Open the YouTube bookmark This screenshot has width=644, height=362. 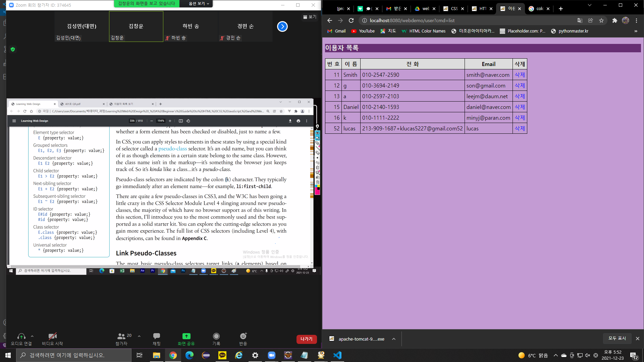(x=363, y=31)
